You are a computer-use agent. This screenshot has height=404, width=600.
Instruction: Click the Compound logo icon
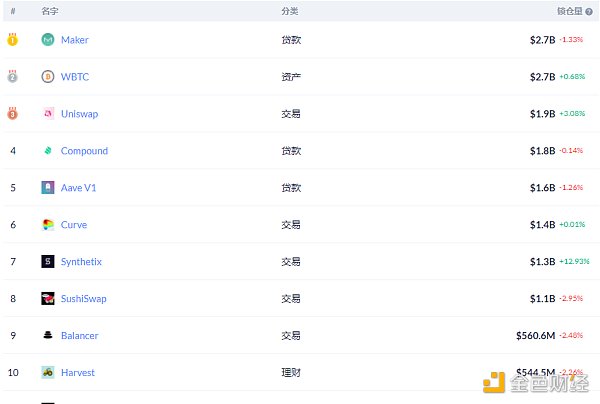pyautogui.click(x=48, y=151)
